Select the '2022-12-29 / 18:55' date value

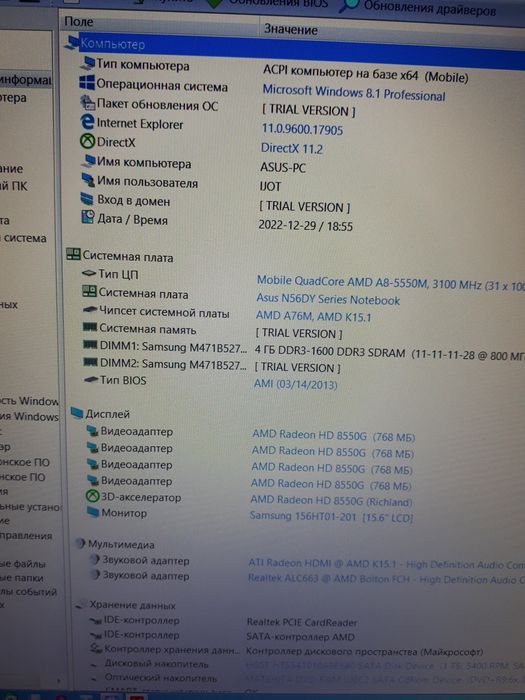click(x=305, y=225)
